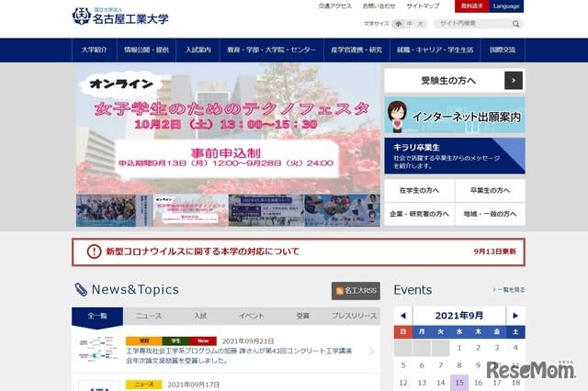Go to next month in calendar
The height and width of the screenshot is (391, 588).
click(x=515, y=316)
